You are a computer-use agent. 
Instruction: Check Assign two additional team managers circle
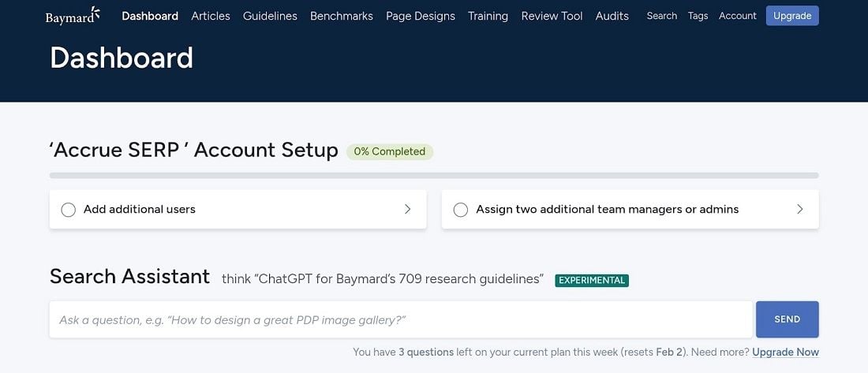[461, 210]
